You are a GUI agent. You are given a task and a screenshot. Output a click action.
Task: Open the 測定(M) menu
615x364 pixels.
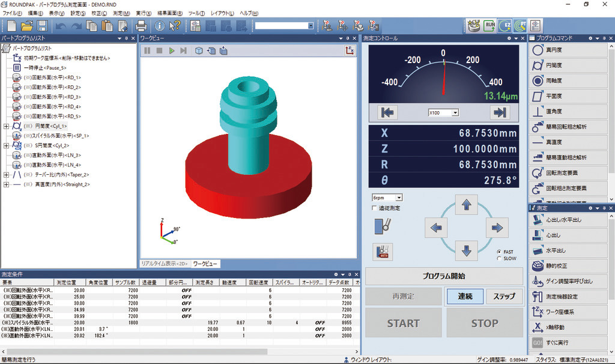click(x=121, y=13)
